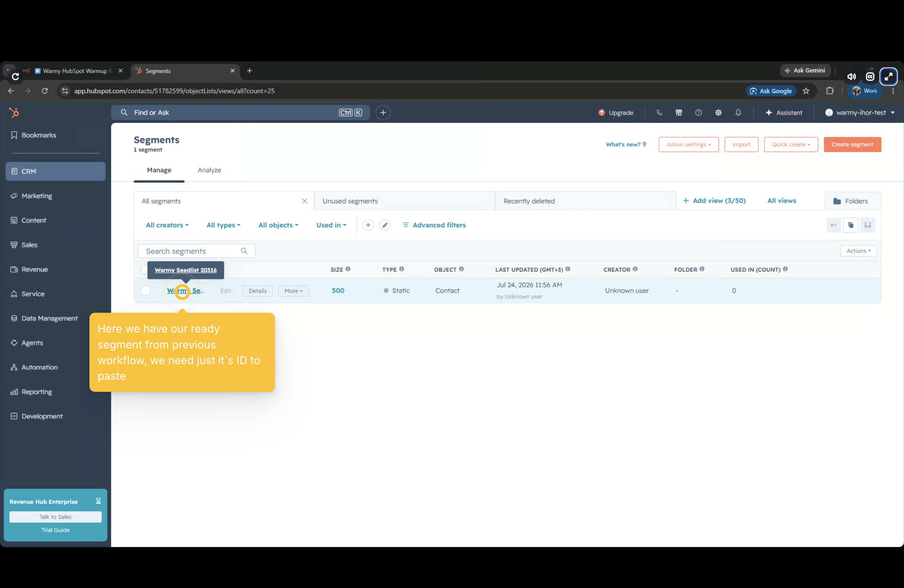Click the OBJECT column info icon
904x588 pixels.
[x=461, y=269]
